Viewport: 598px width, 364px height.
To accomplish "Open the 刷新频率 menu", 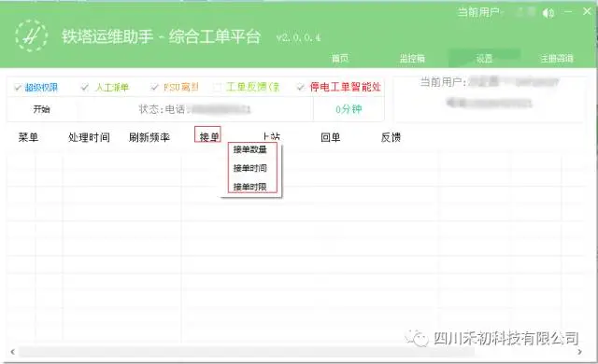I will click(x=149, y=137).
